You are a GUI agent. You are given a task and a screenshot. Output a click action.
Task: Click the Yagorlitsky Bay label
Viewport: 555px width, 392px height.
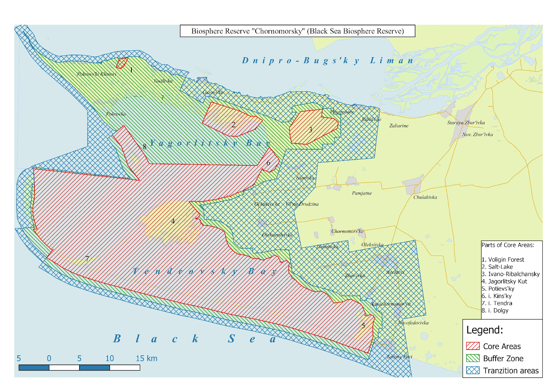210,143
